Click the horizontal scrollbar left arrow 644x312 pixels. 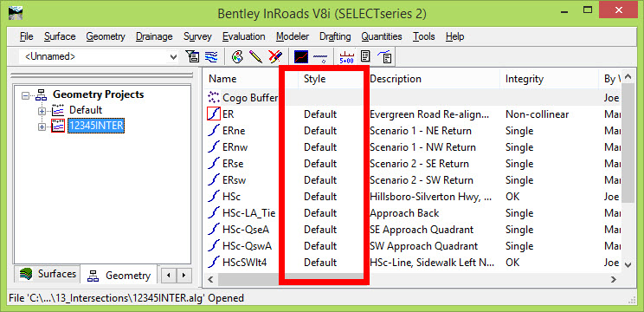click(210, 280)
